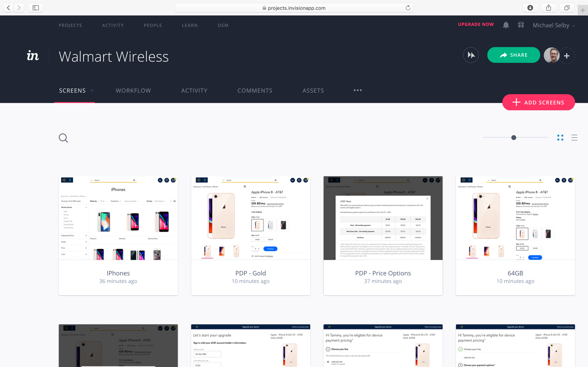Select the ASSETS tab
The width and height of the screenshot is (588, 367).
pyautogui.click(x=313, y=91)
